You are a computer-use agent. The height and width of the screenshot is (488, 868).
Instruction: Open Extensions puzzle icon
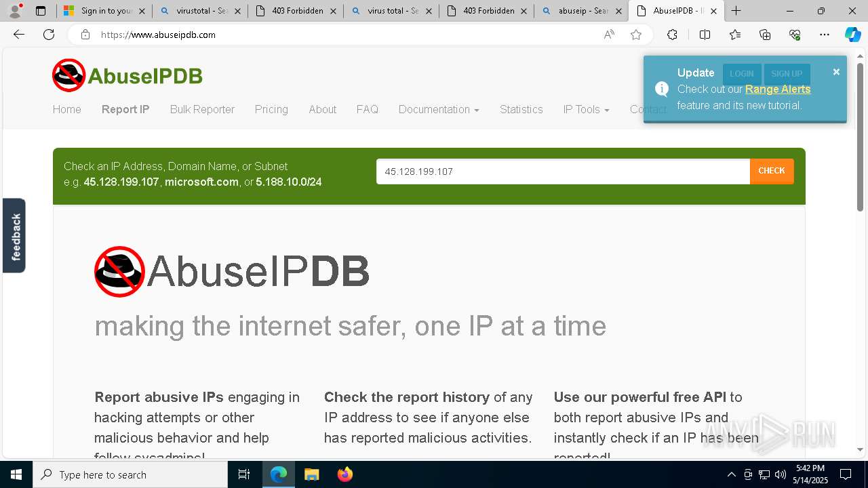click(x=672, y=35)
